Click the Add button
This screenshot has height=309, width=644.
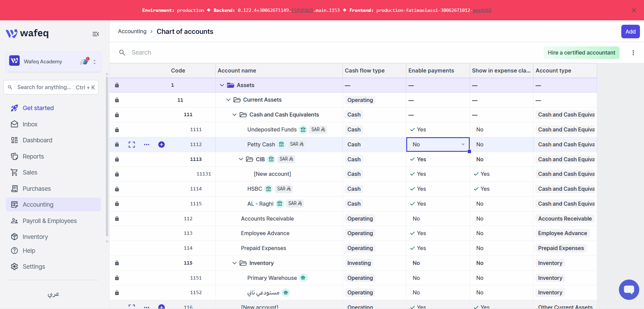click(x=630, y=32)
